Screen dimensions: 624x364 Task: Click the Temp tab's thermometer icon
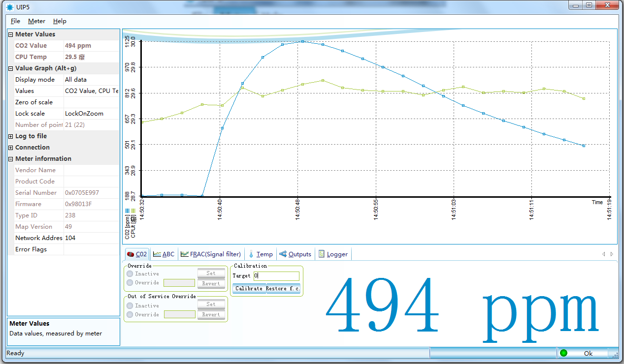251,254
